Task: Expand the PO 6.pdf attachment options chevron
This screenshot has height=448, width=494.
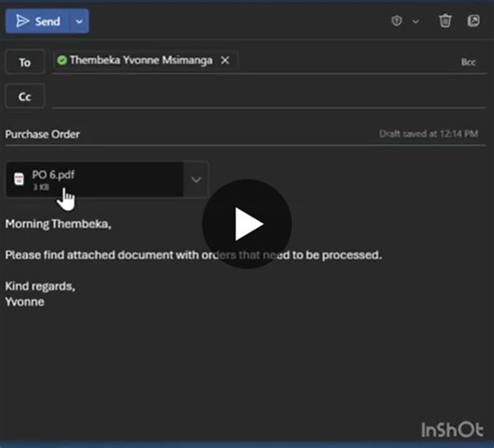Action: tap(196, 179)
